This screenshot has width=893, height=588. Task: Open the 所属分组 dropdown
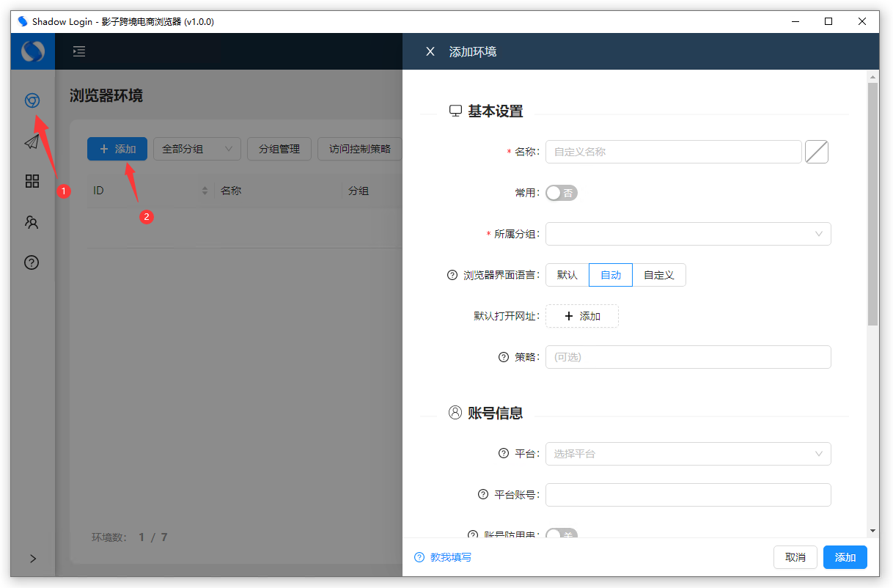coord(688,234)
